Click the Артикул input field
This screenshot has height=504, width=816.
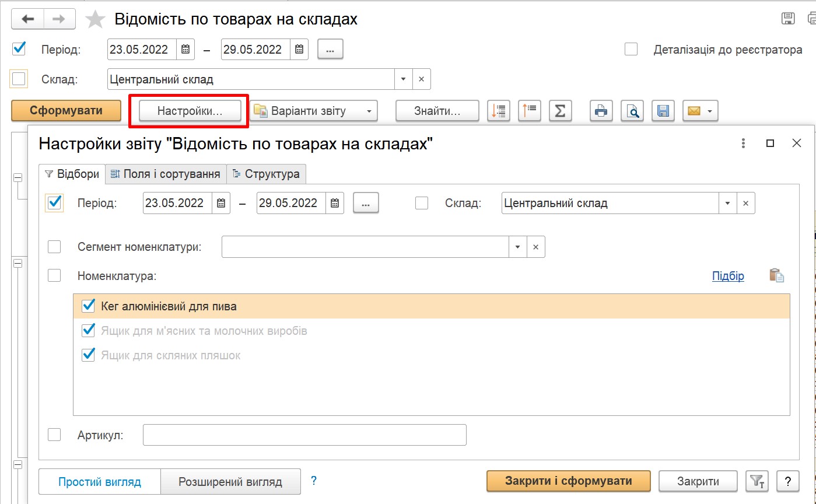click(304, 435)
